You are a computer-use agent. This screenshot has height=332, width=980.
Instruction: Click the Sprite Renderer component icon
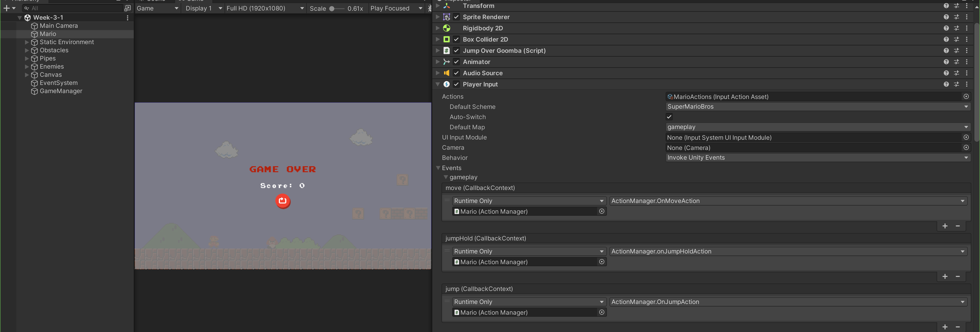pos(447,17)
